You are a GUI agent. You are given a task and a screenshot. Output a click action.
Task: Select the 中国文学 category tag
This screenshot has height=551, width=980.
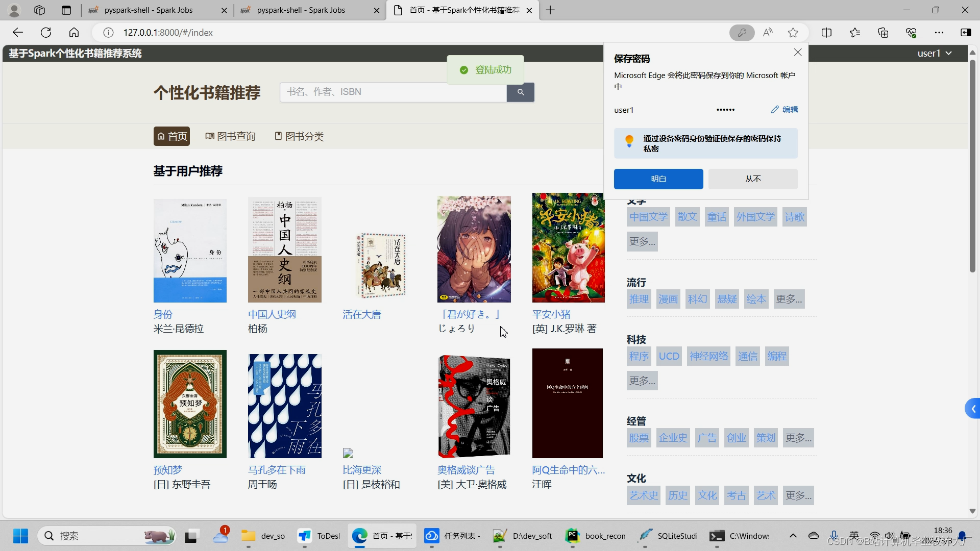(x=648, y=217)
